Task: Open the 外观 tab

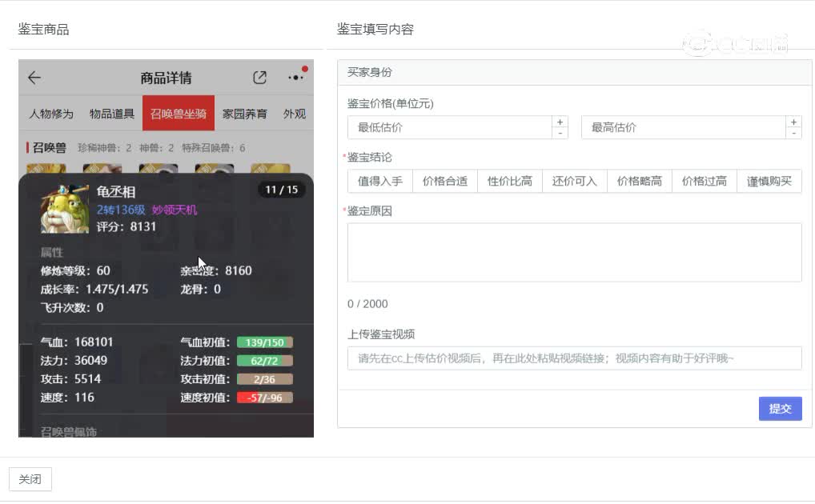Action: point(294,114)
